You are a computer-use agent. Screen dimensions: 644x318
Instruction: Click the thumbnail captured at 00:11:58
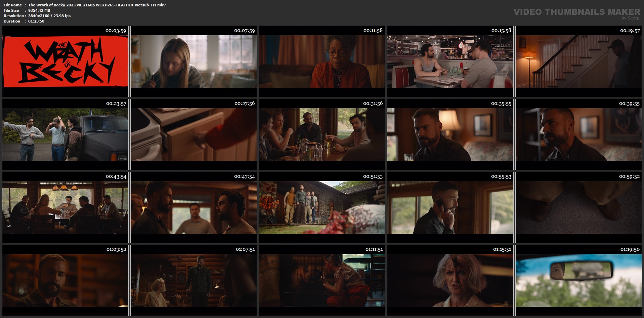click(x=322, y=62)
